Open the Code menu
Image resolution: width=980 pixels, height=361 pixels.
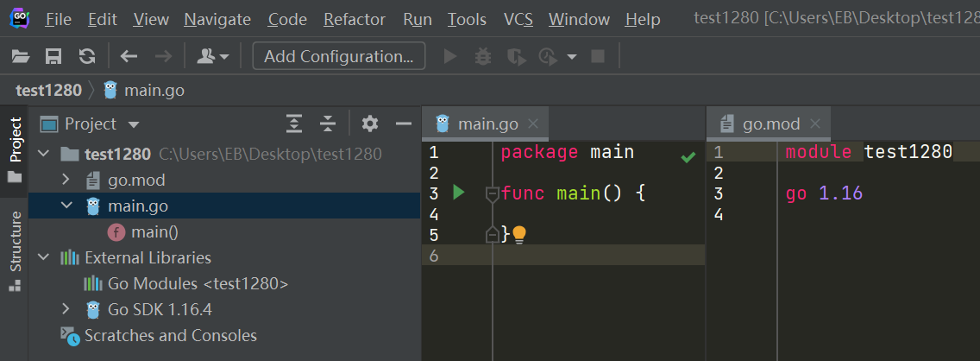coord(287,20)
